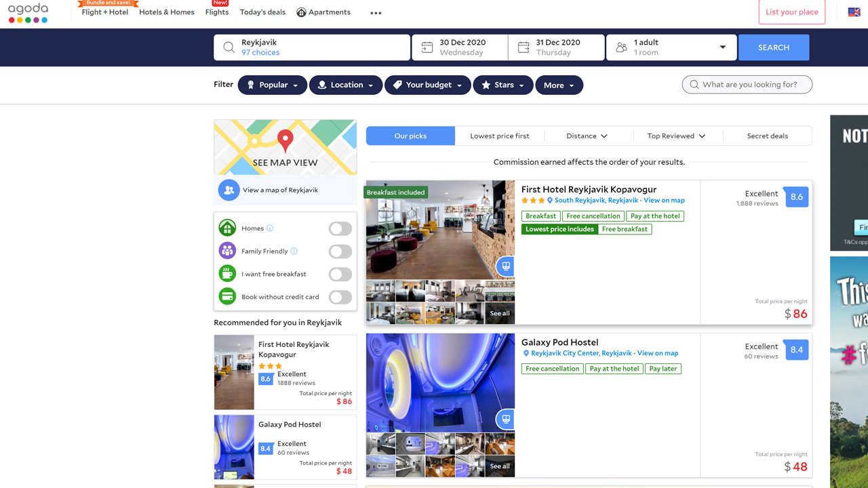Open recommended First Hotel Reykjavik Kopavogur card

pyautogui.click(x=285, y=372)
